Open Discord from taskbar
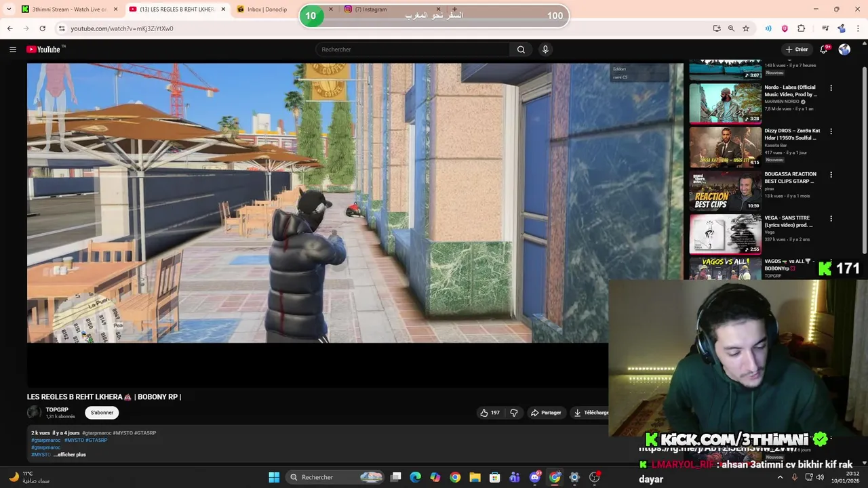This screenshot has height=488, width=868. coord(535,477)
